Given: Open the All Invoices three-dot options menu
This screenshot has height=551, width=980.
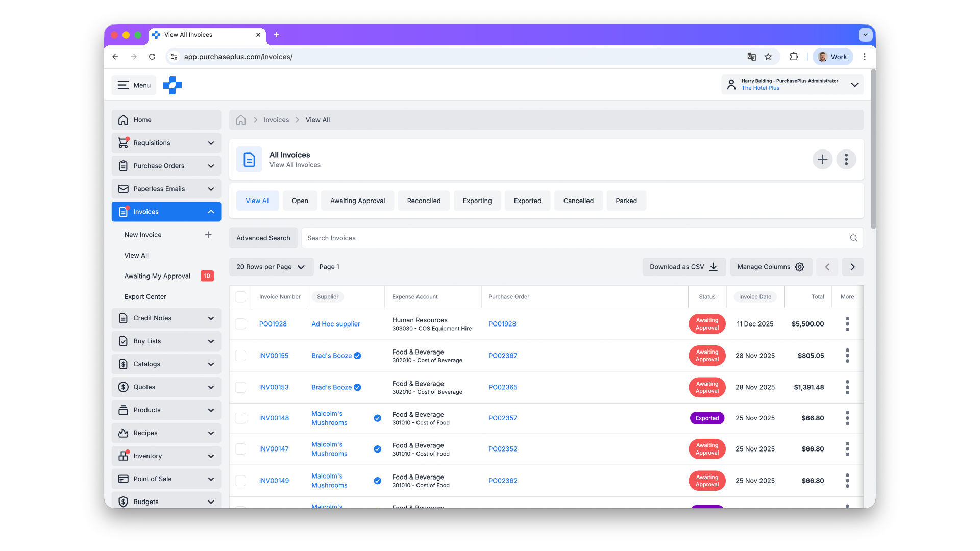Looking at the screenshot, I should pyautogui.click(x=846, y=160).
